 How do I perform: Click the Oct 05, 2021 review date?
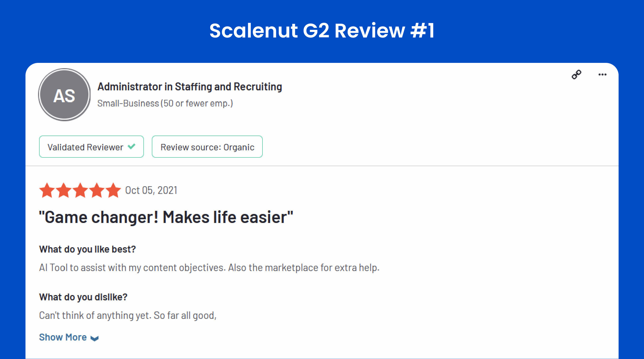(151, 190)
